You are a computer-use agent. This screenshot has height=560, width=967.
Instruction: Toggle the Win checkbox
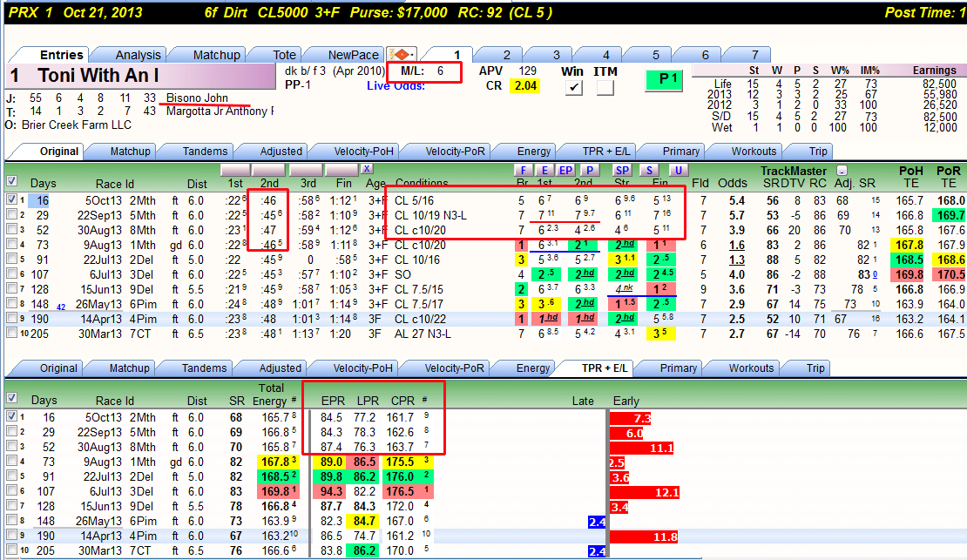click(x=574, y=88)
